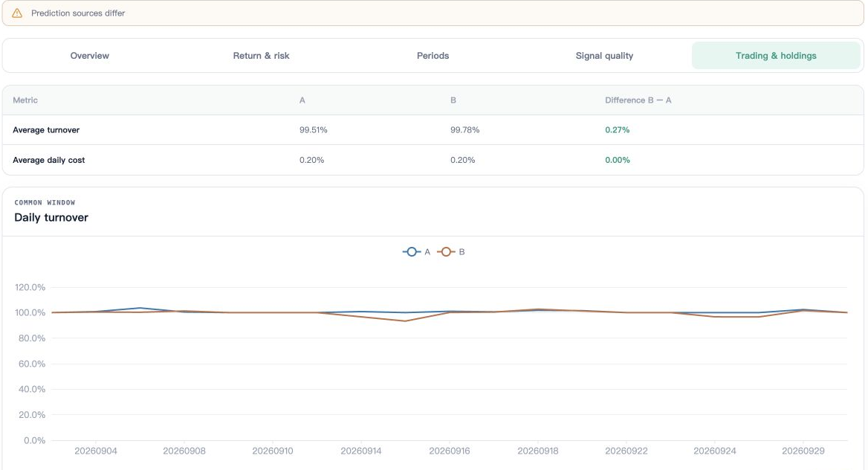Toggle series B in the chart legend
The width and height of the screenshot is (868, 470).
coord(451,251)
